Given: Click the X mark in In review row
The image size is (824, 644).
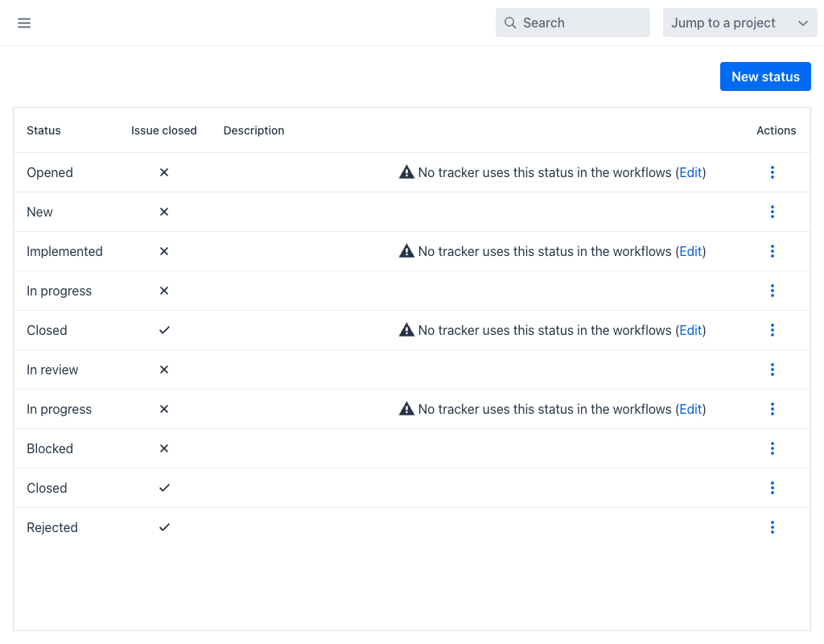Looking at the screenshot, I should [x=164, y=369].
